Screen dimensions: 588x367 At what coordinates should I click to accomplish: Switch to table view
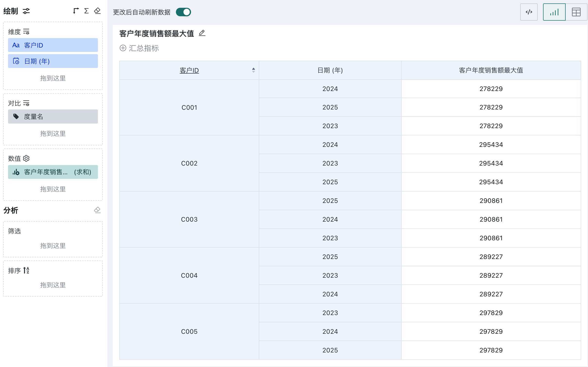[576, 12]
